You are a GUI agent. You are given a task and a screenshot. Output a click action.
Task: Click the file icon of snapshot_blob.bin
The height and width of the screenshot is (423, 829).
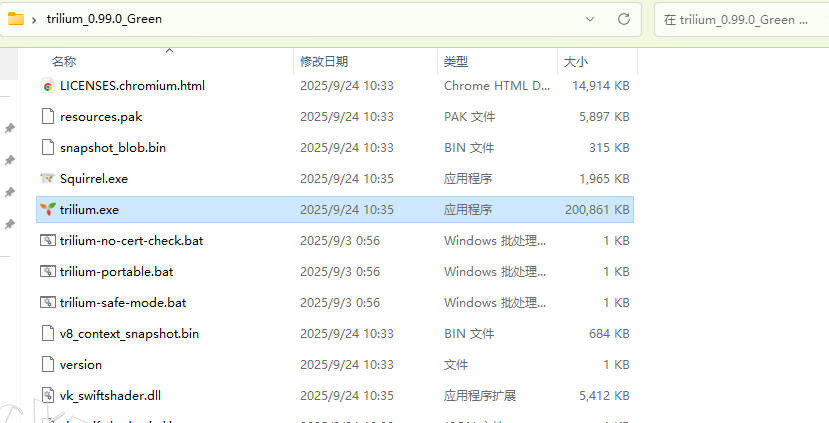click(x=48, y=148)
